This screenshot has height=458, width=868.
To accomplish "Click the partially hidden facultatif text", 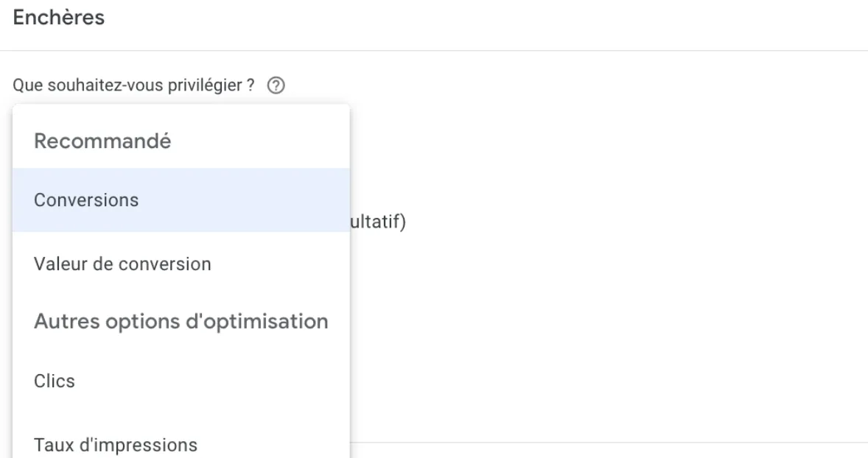I will pyautogui.click(x=378, y=221).
